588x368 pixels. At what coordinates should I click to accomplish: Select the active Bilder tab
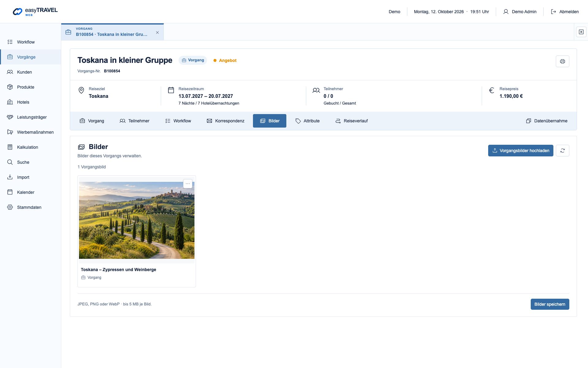click(269, 121)
